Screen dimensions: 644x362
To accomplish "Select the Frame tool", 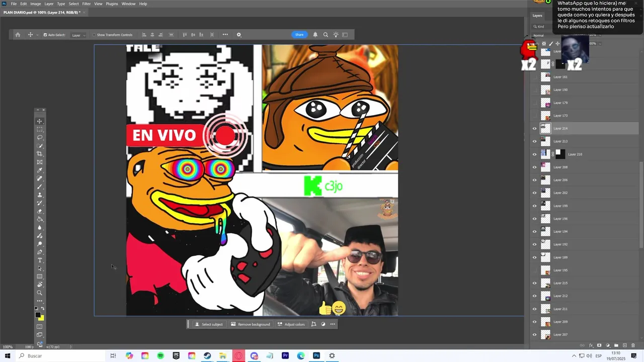I will 39,162.
